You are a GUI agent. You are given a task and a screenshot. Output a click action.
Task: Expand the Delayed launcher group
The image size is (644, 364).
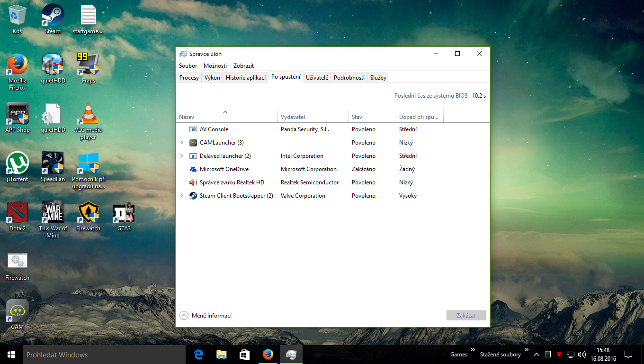tap(182, 156)
